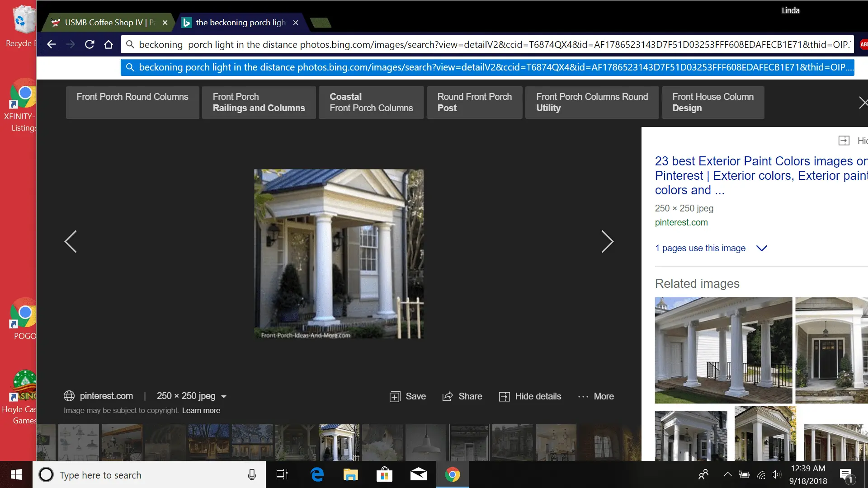Open the first related image of white columns

click(x=723, y=350)
